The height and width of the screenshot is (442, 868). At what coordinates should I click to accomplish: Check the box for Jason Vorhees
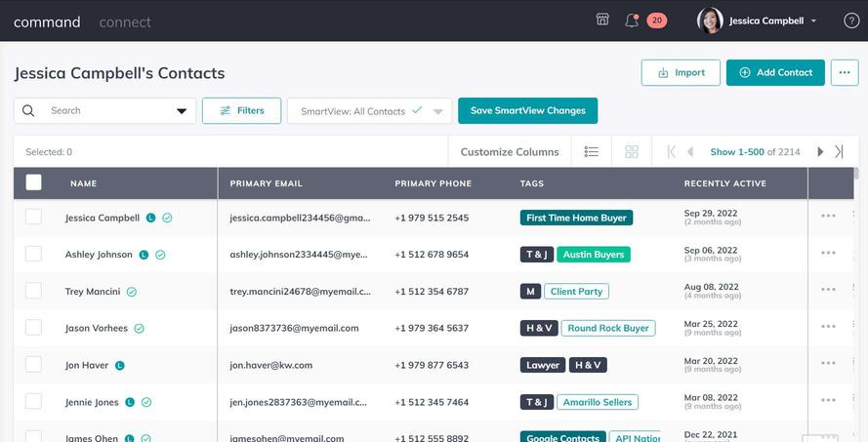34,328
